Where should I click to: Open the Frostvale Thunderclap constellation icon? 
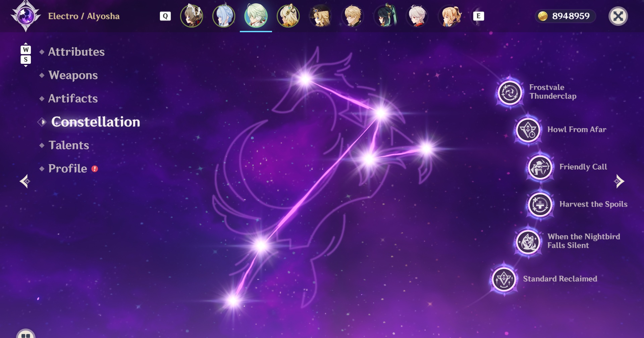coord(510,93)
